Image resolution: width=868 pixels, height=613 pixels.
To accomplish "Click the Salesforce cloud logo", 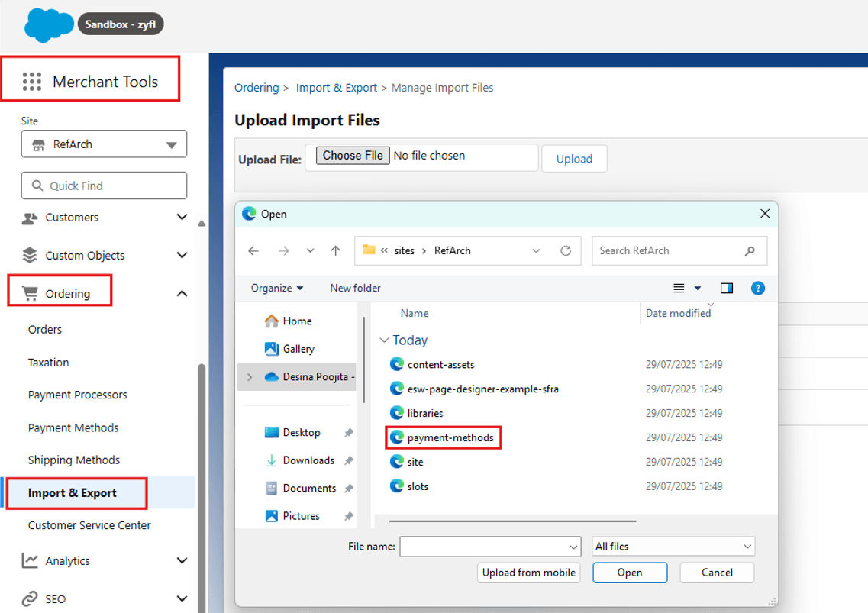I will [49, 25].
